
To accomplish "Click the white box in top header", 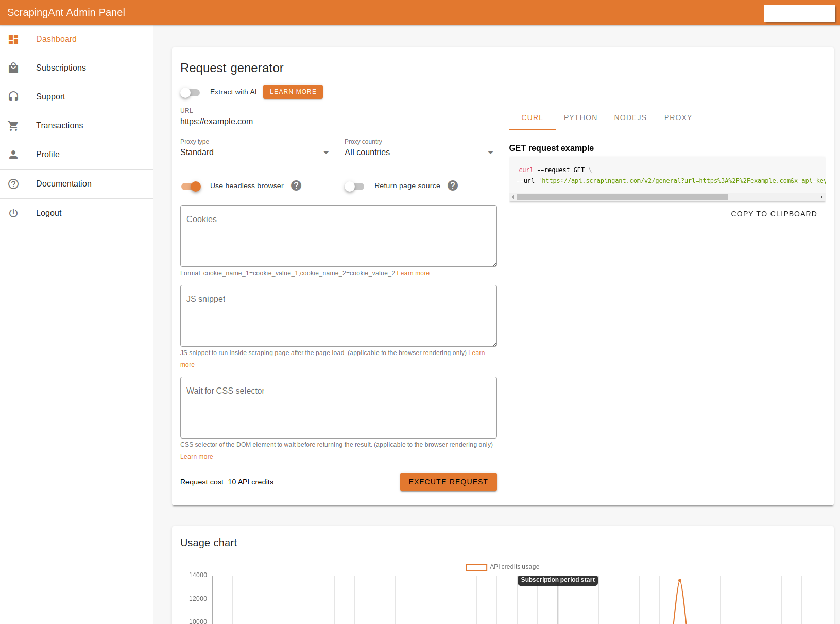I will point(800,13).
